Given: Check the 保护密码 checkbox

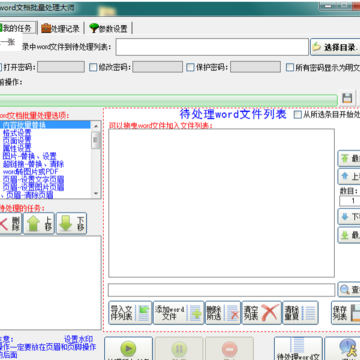Looking at the screenshot, I should [x=190, y=67].
